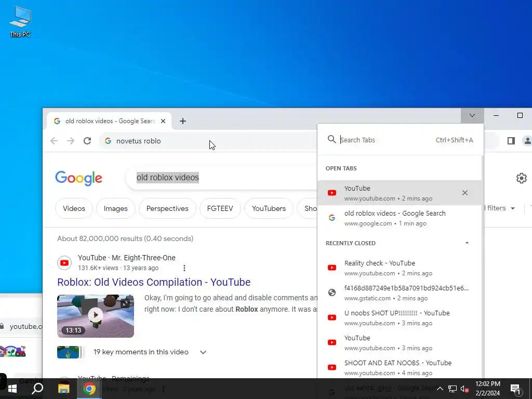
Task: Open the All filters dropdown
Action: coord(500,208)
